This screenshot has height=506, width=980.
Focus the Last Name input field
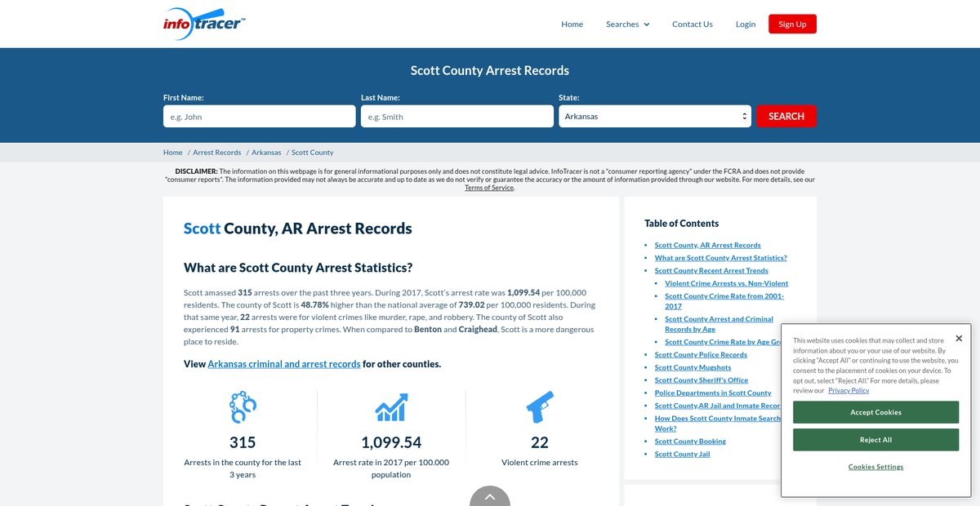pos(457,117)
